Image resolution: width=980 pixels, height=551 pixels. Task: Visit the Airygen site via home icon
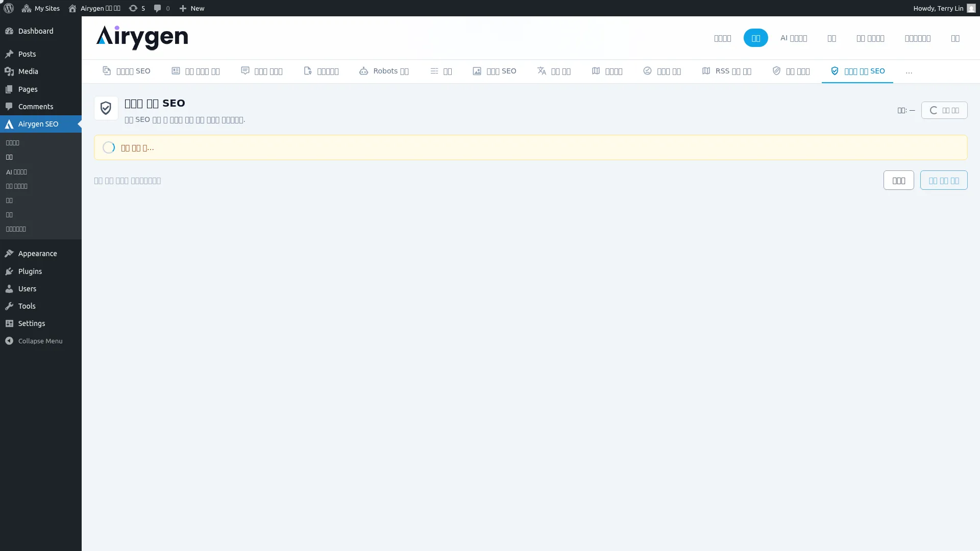[94, 8]
